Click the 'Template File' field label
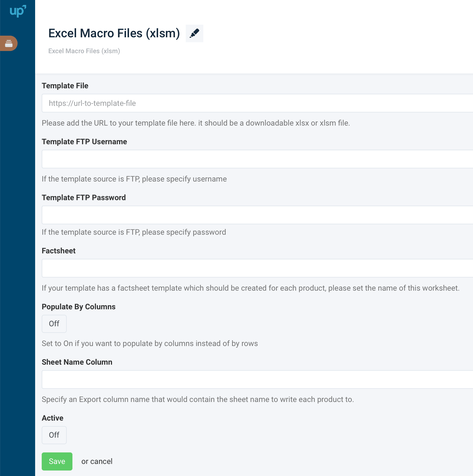Screen dimensions: 473x476 (65, 86)
